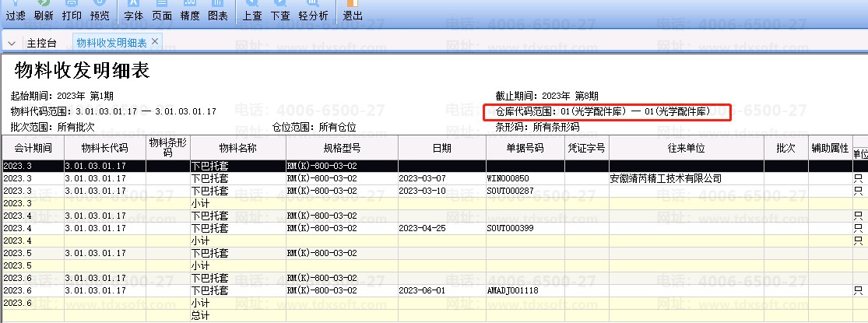Click the 会计期间 column header
The width and height of the screenshot is (868, 323).
point(32,147)
